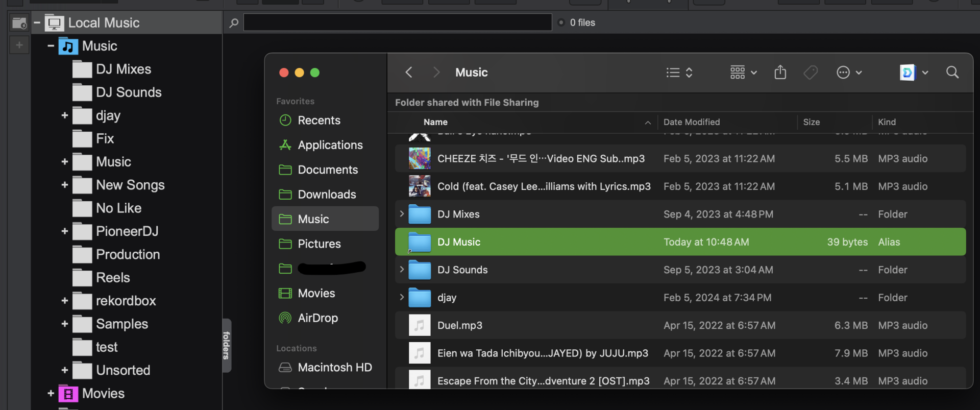Select the CHEEZE mp3 file thumbnail

point(420,158)
